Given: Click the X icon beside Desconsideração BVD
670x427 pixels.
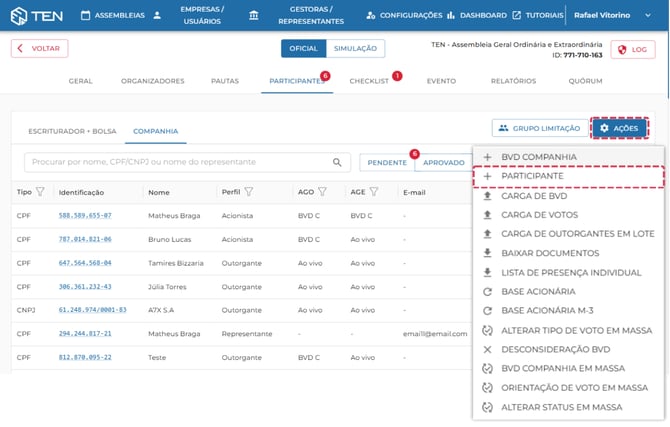Looking at the screenshot, I should 487,350.
